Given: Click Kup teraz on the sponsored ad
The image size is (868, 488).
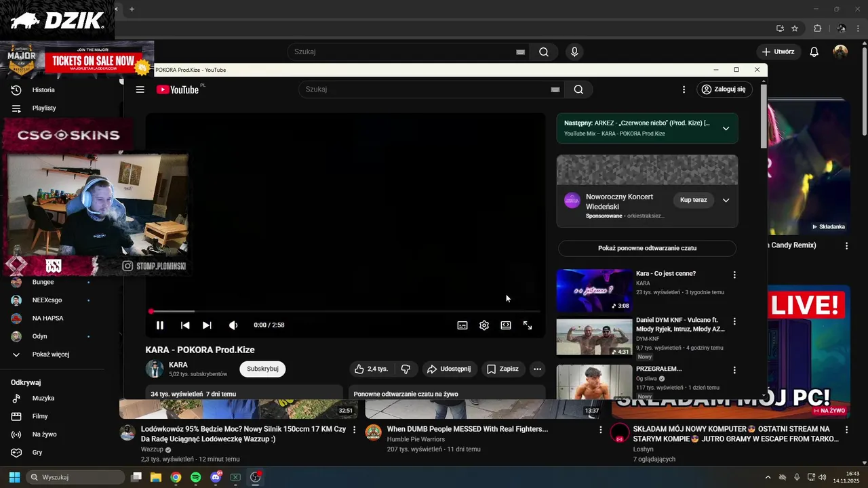Looking at the screenshot, I should tap(693, 200).
